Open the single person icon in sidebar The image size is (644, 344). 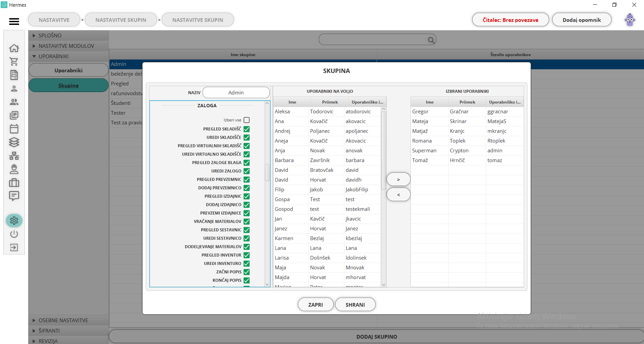(14, 88)
